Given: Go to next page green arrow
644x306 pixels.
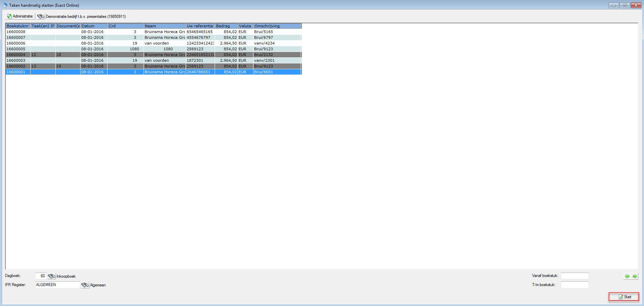Looking at the screenshot, I should pos(635,276).
